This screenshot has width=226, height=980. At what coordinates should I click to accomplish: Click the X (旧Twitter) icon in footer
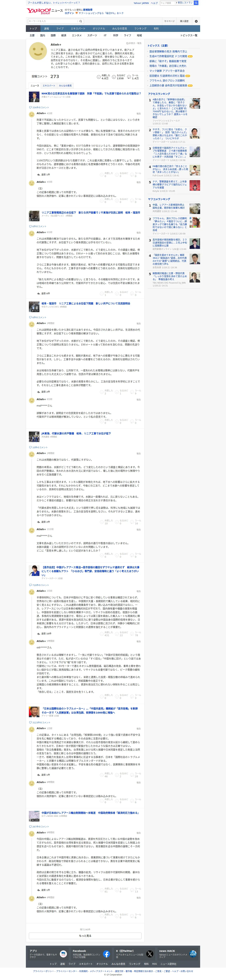point(150,954)
